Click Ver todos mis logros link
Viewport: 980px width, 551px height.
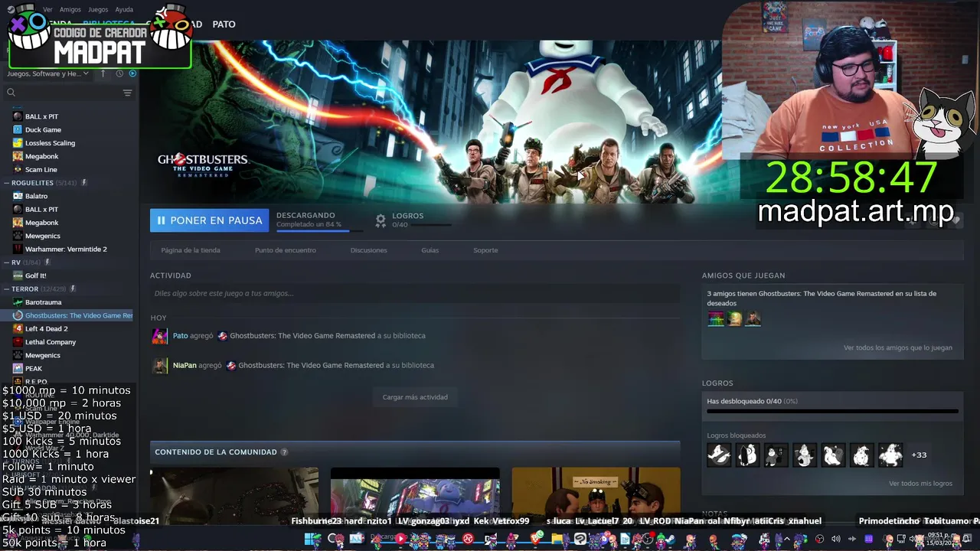(920, 484)
